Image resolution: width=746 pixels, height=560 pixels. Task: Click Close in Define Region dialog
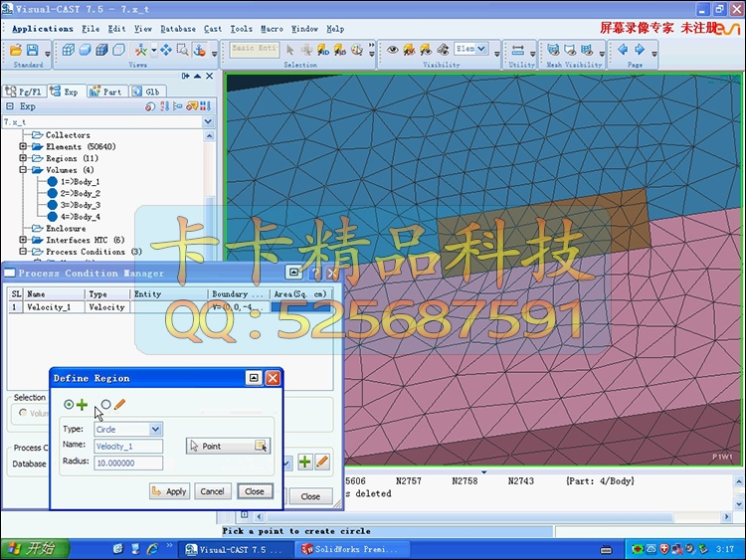click(x=255, y=491)
